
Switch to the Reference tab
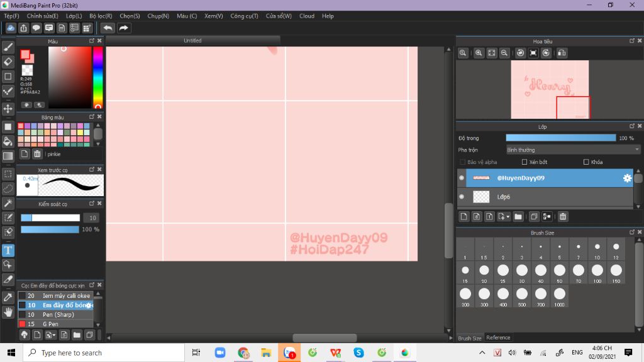tap(498, 337)
